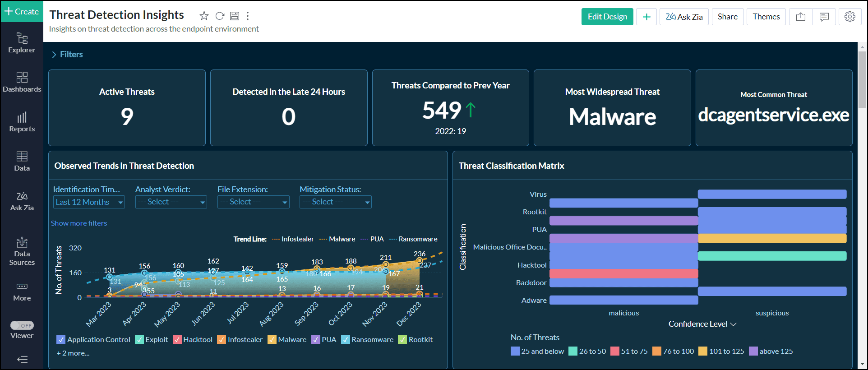Click the Show more filters link
Screen dimensions: 868x370
79,223
